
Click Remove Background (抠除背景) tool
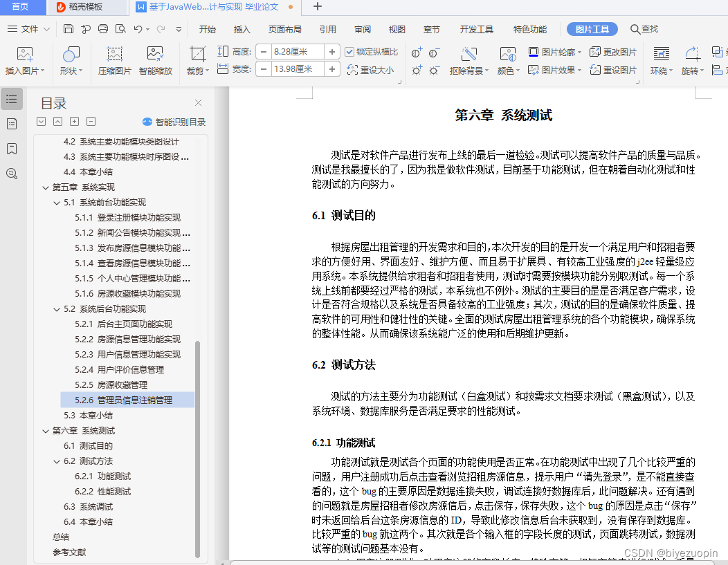469,61
